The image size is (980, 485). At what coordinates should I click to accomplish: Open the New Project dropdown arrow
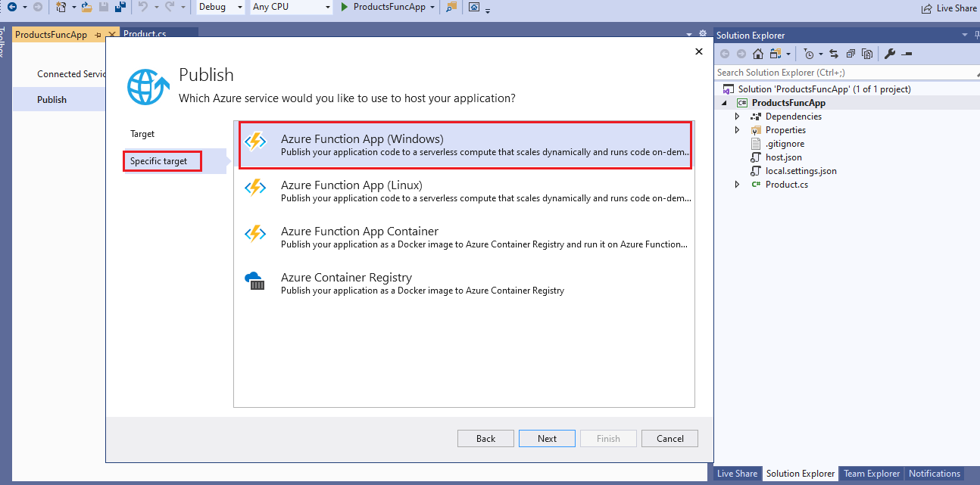73,8
